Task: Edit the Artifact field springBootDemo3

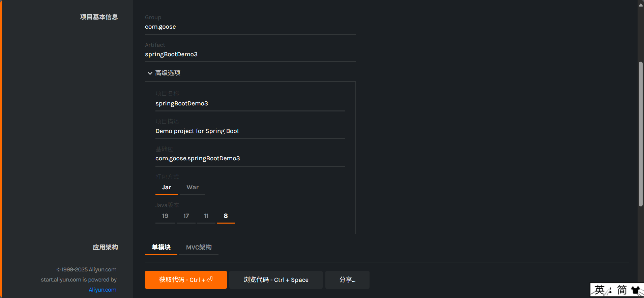Action: click(250, 54)
